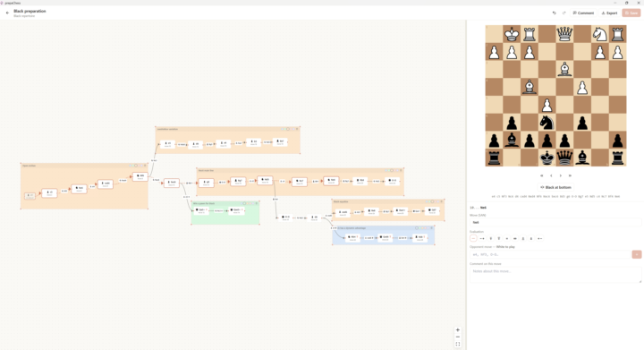Zoom in the graph with plus control
This screenshot has width=644, height=350.
pyautogui.click(x=458, y=330)
